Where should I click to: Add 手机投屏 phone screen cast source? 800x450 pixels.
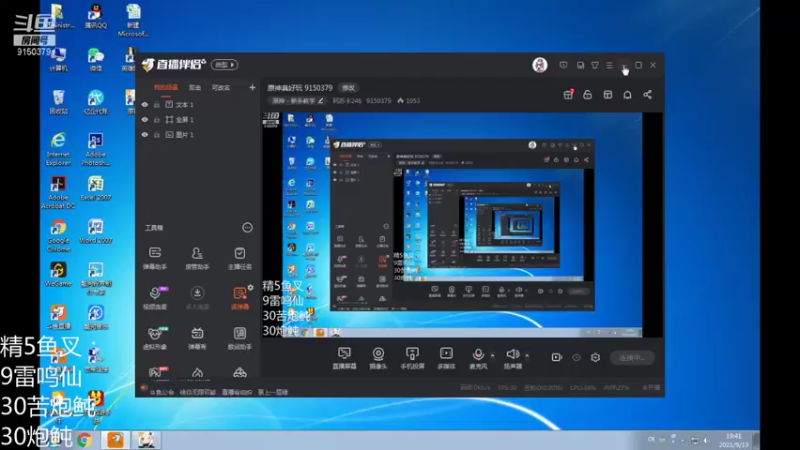[x=412, y=358]
